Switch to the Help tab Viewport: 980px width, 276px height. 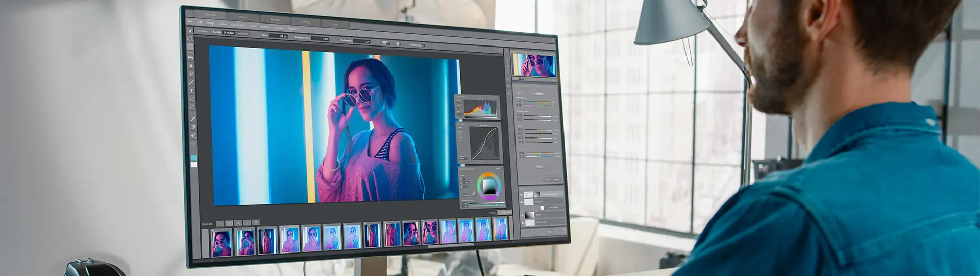[x=335, y=24]
